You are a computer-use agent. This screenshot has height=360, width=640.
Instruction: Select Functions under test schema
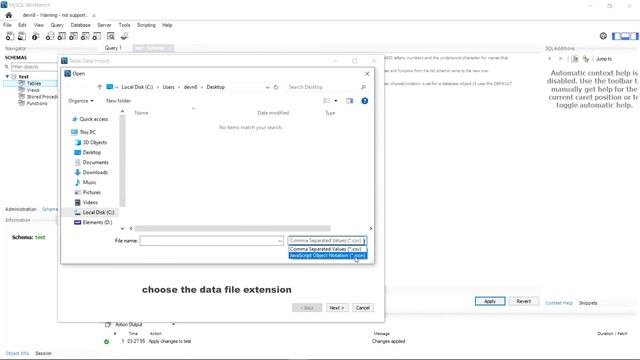point(37,103)
